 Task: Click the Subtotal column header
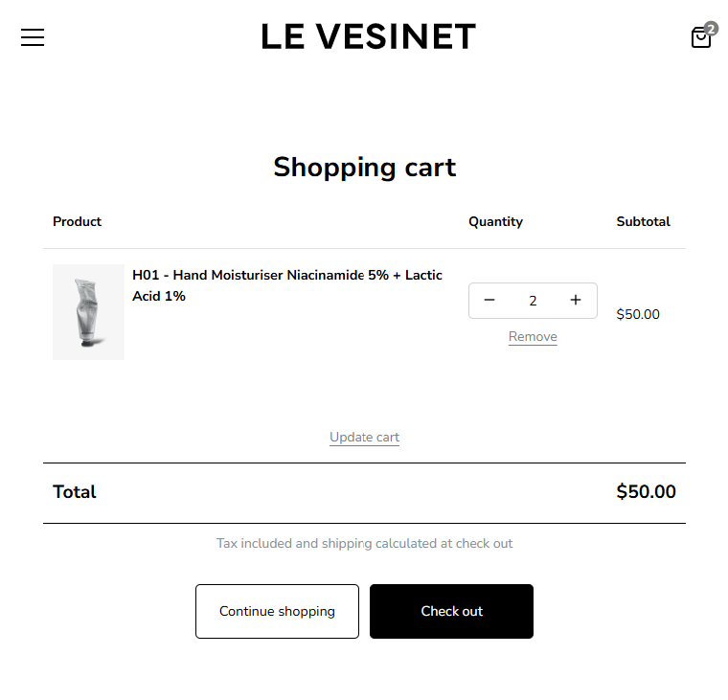pos(643,221)
